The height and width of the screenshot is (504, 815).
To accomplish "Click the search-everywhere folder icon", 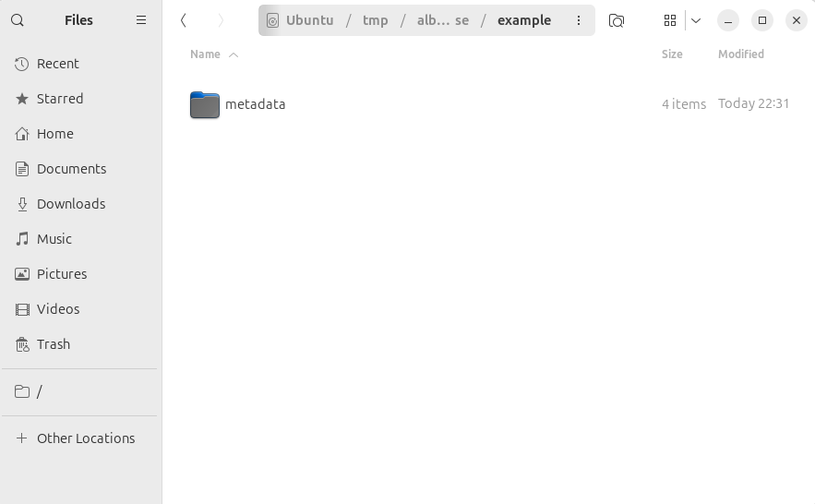I will [617, 20].
